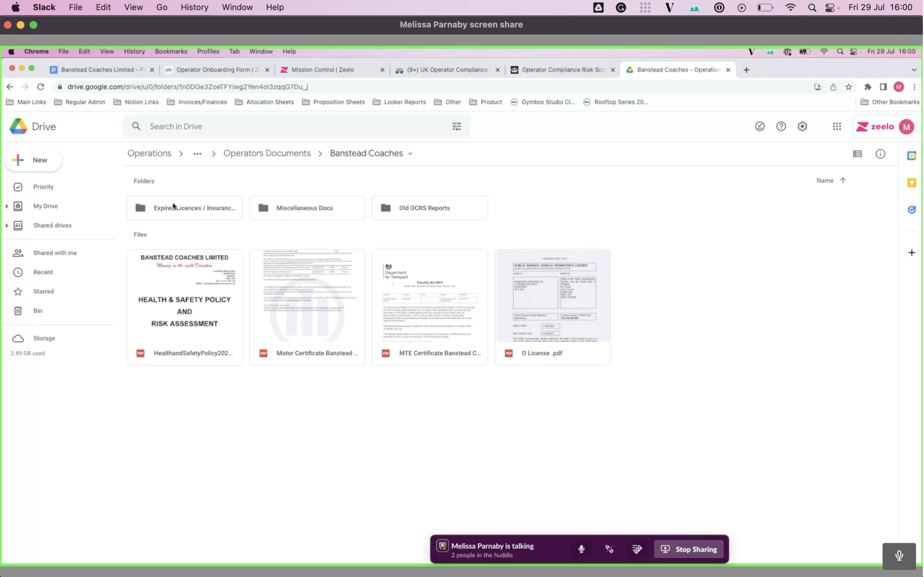Sort by Name column header
Screen dimensions: 924x577
(x=825, y=181)
